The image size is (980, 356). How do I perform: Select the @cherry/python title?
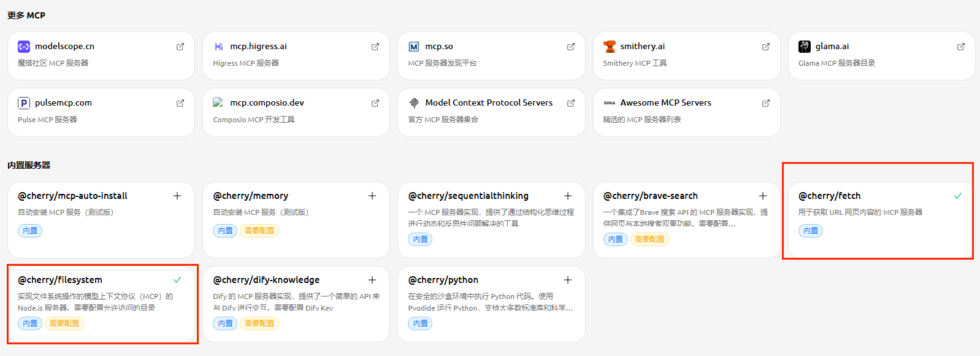tap(443, 280)
